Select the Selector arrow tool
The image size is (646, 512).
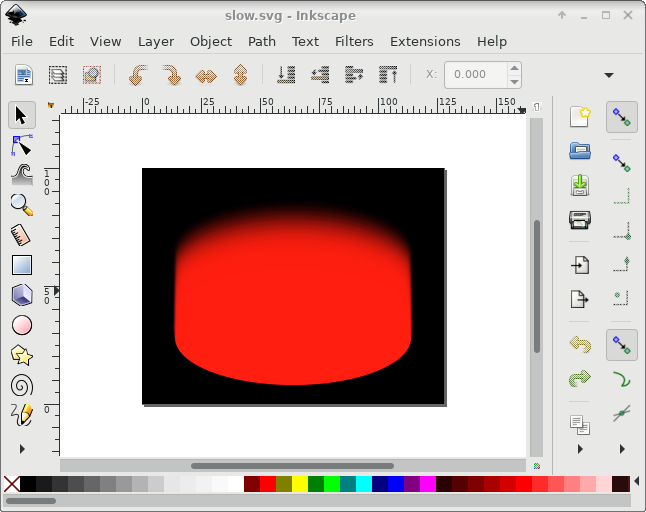click(21, 115)
